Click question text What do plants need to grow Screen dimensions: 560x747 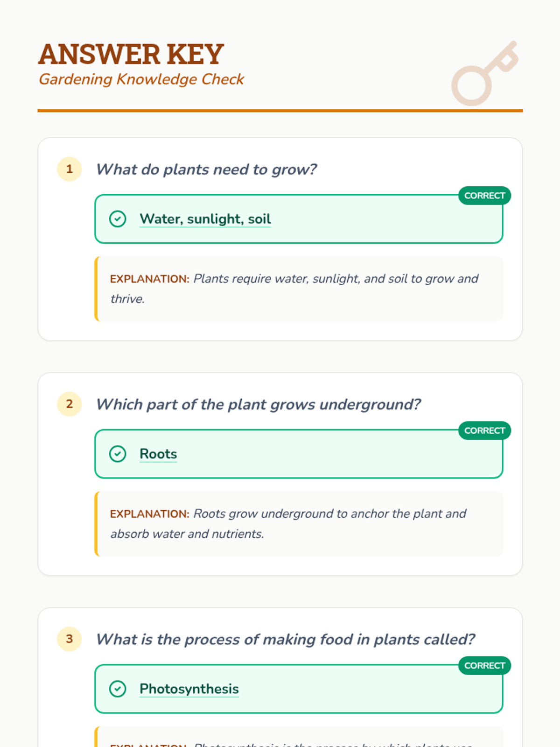pos(206,169)
